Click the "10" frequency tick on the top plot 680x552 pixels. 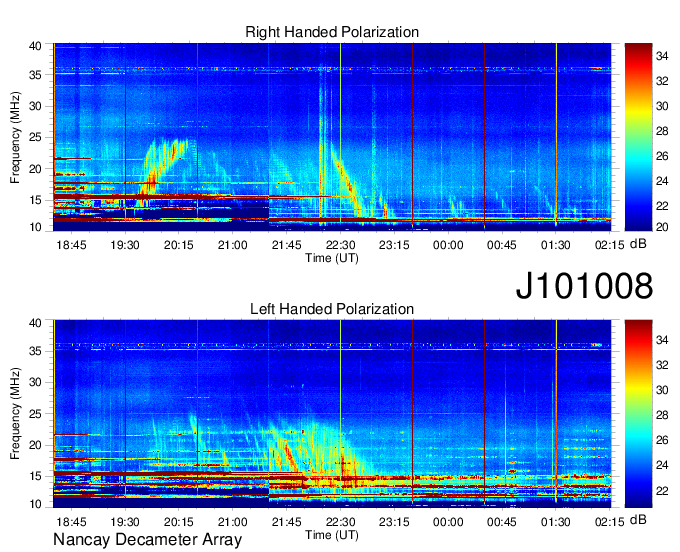point(35,227)
